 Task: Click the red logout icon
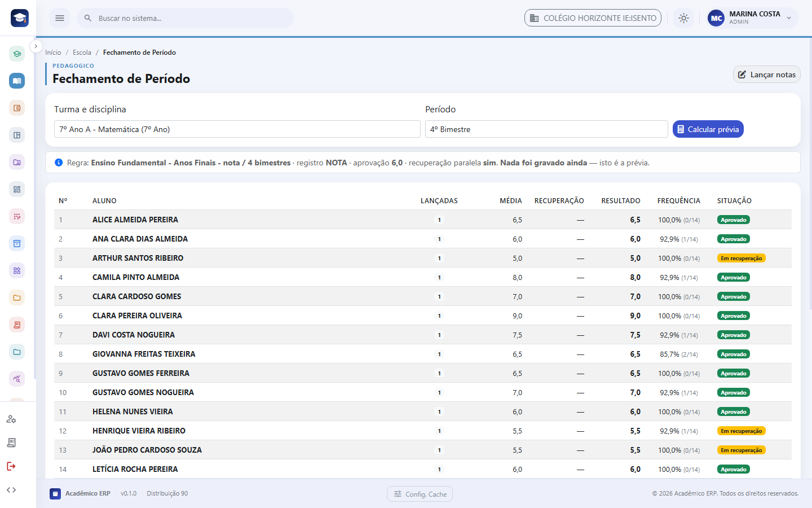tap(11, 466)
